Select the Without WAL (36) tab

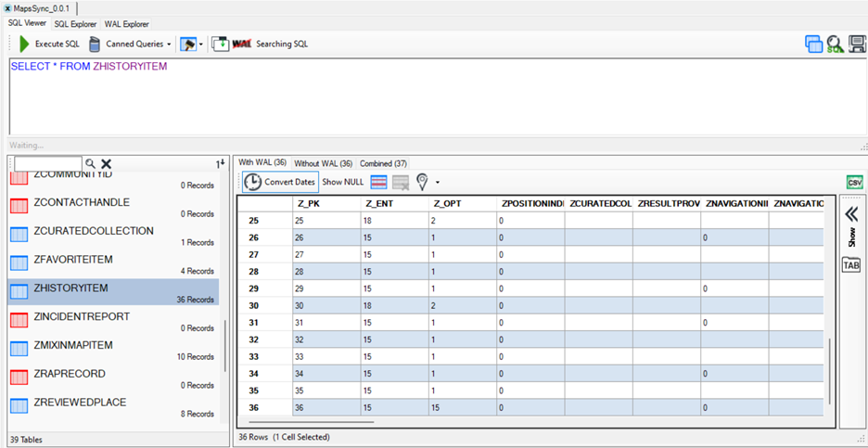point(323,163)
